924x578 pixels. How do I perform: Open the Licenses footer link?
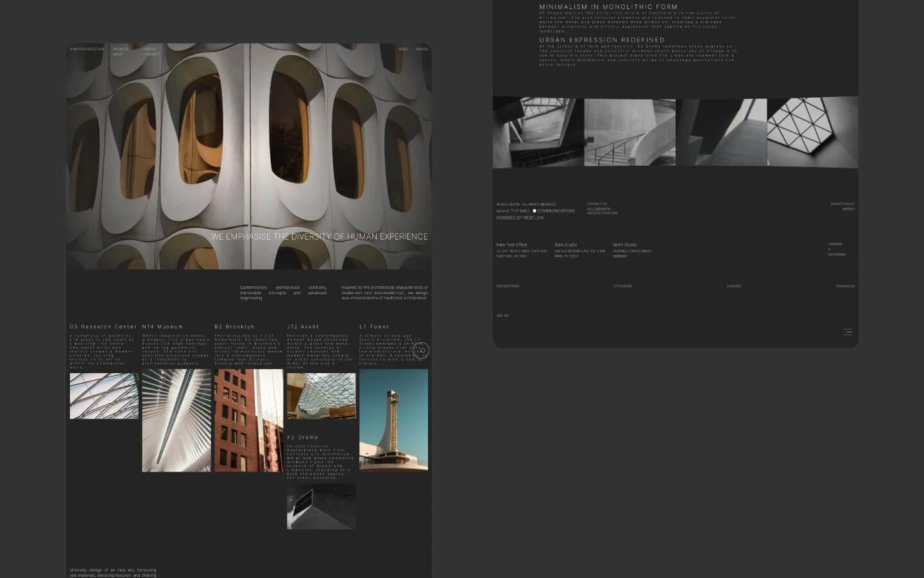coord(733,286)
